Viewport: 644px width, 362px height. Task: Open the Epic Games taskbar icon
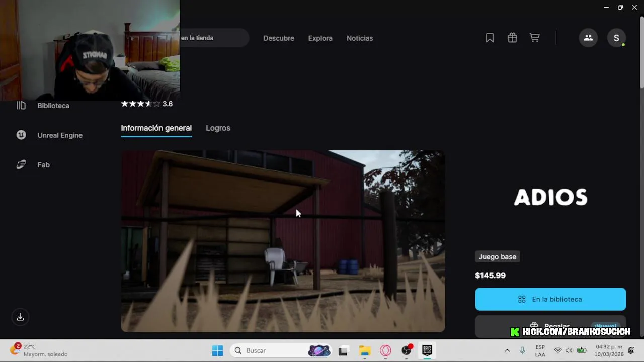pyautogui.click(x=427, y=350)
